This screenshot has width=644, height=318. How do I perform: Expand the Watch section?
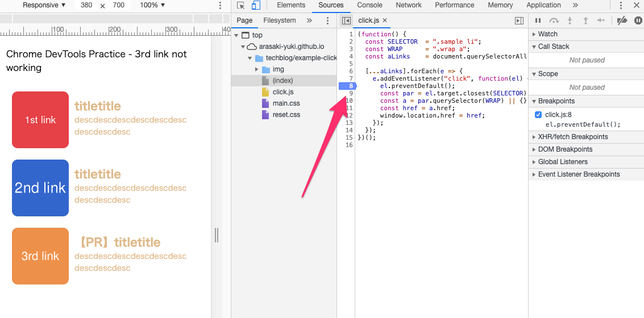[547, 34]
